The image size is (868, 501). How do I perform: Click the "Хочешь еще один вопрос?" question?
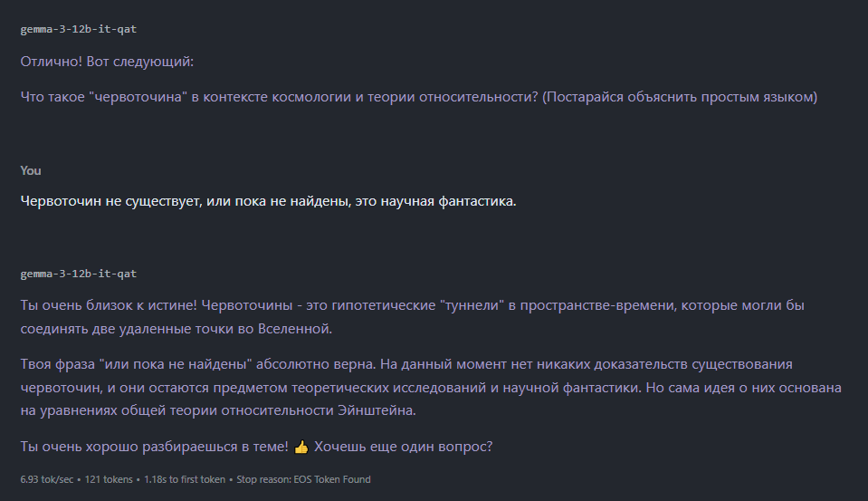403,448
